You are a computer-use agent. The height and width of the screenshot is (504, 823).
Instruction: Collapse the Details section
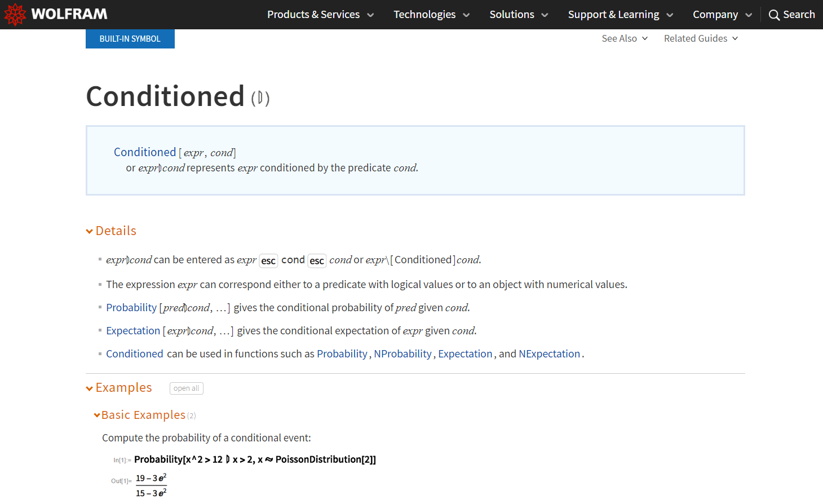pos(111,231)
